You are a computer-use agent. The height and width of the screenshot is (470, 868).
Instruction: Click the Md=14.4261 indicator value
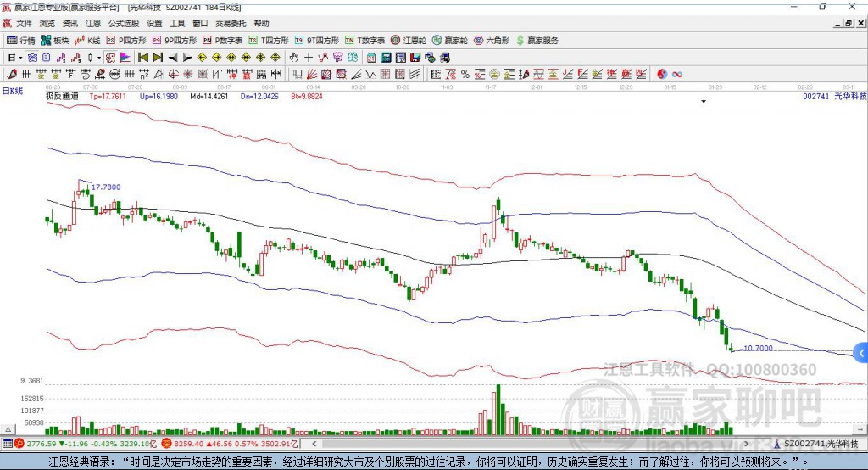[209, 96]
